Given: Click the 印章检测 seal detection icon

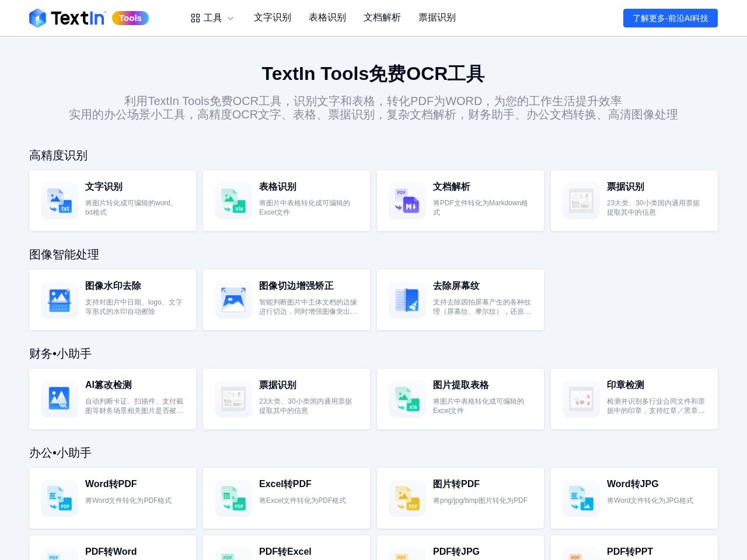Looking at the screenshot, I should [581, 399].
